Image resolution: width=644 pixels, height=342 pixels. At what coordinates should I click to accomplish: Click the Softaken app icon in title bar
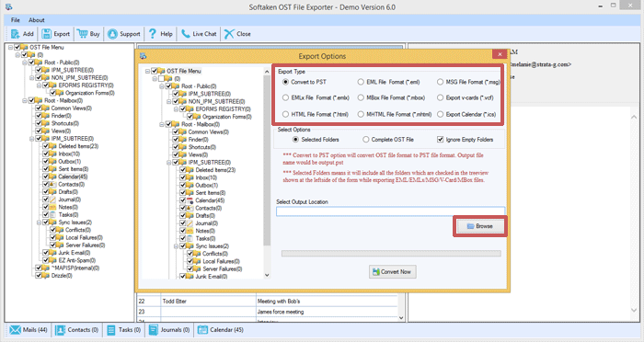click(x=8, y=7)
